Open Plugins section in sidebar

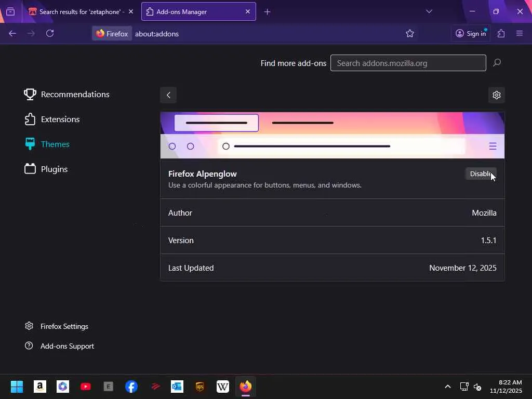click(x=46, y=169)
